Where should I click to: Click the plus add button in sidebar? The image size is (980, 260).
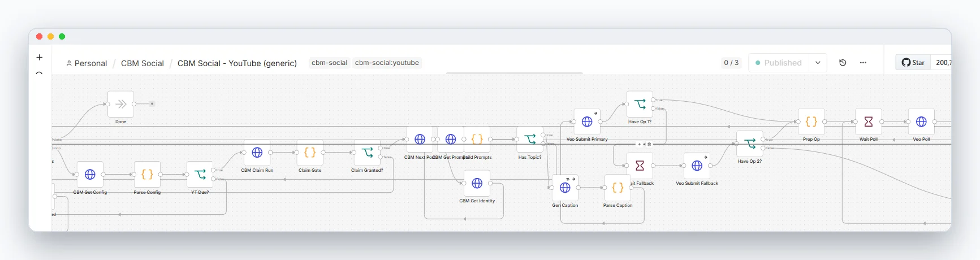coord(39,57)
